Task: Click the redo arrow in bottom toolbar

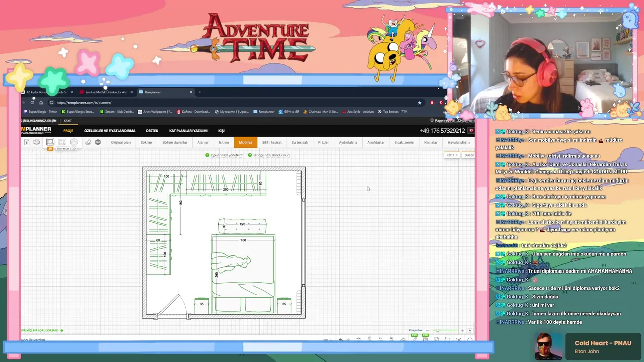Action: point(347,339)
